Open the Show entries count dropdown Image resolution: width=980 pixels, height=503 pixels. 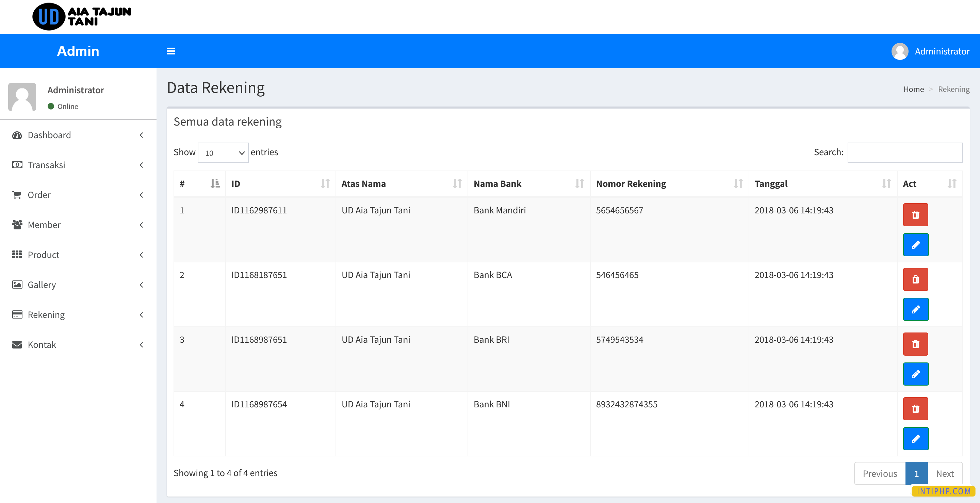point(223,152)
